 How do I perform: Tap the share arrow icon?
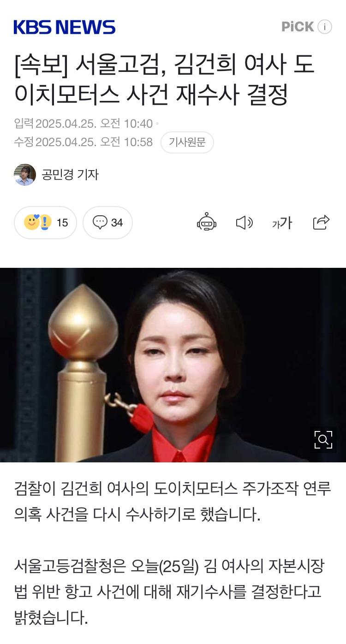click(321, 222)
